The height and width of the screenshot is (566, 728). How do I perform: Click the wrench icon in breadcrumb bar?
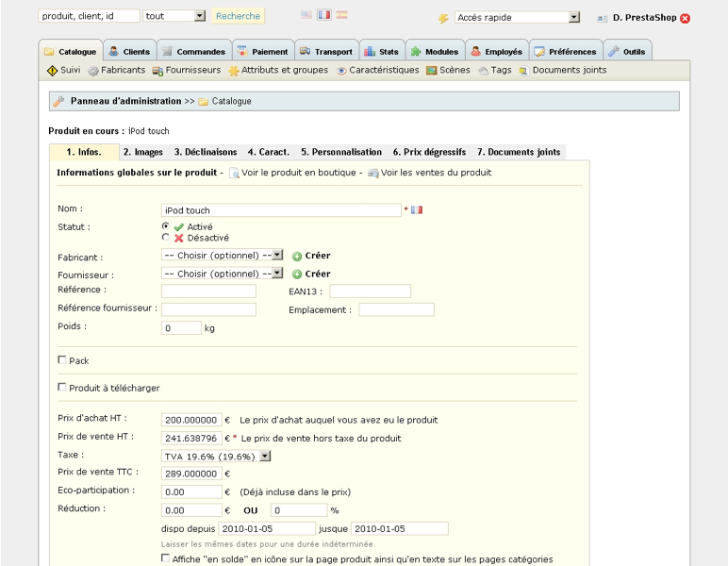pos(58,101)
